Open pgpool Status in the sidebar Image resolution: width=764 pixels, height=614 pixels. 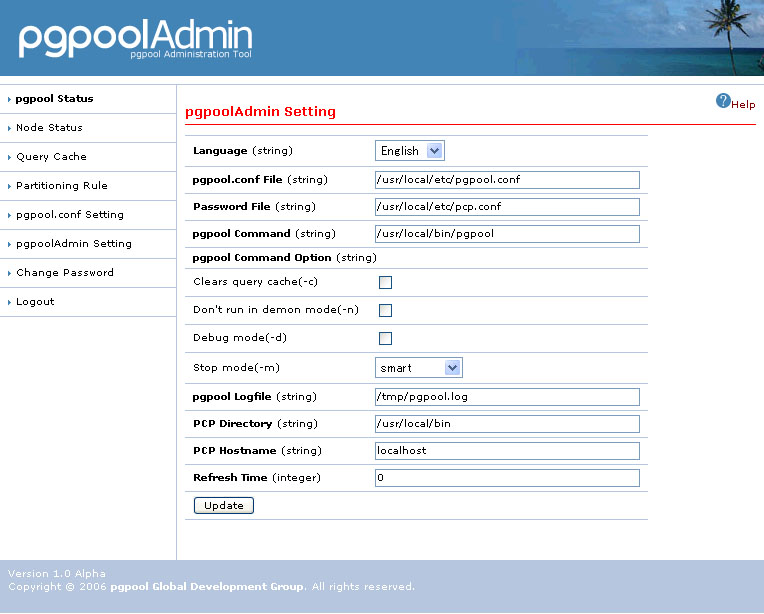(55, 99)
